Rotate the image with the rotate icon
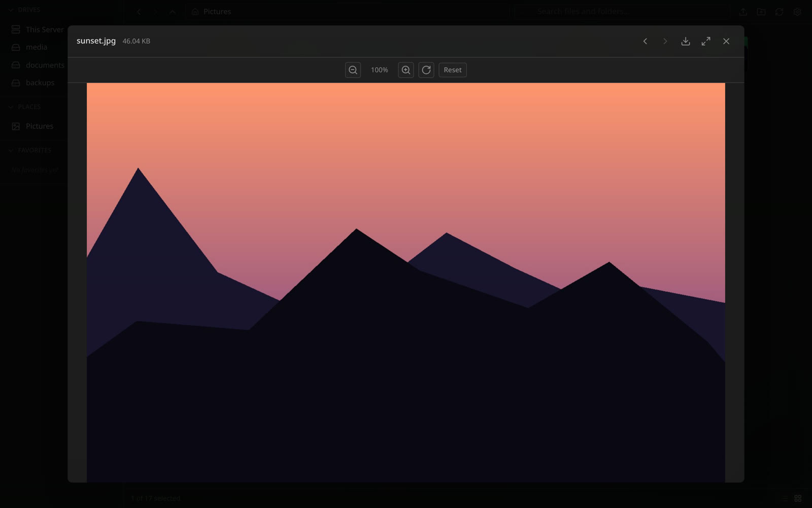The image size is (812, 508). point(426,70)
